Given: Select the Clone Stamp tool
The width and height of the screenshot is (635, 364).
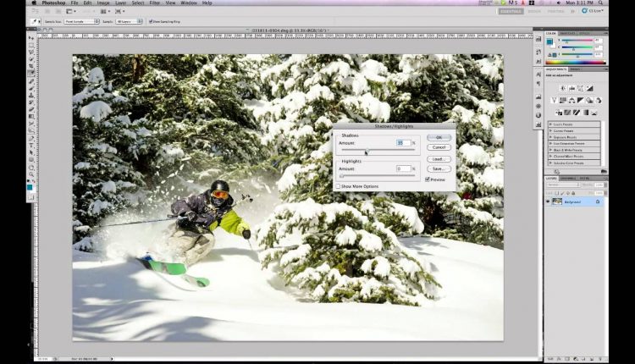Looking at the screenshot, I should 31,95.
